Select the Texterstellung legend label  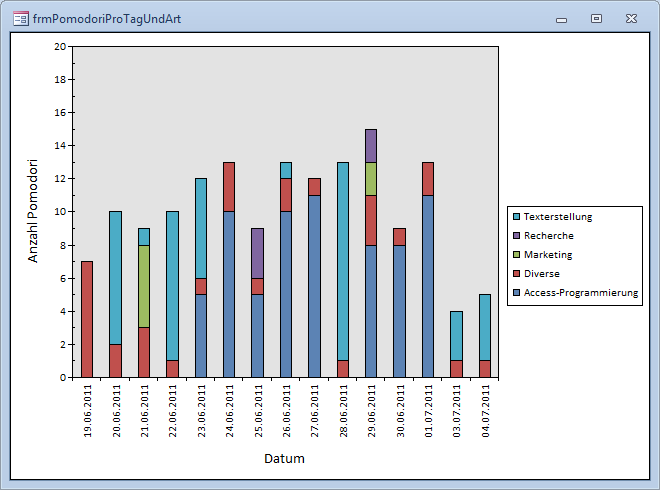(558, 216)
